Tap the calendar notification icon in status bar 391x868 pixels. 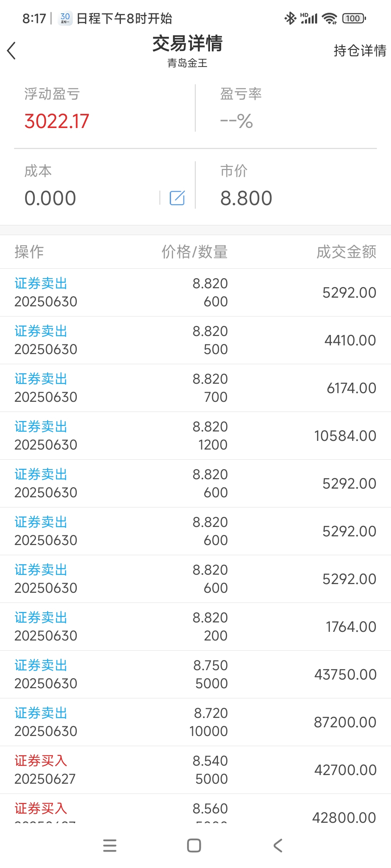[x=65, y=18]
